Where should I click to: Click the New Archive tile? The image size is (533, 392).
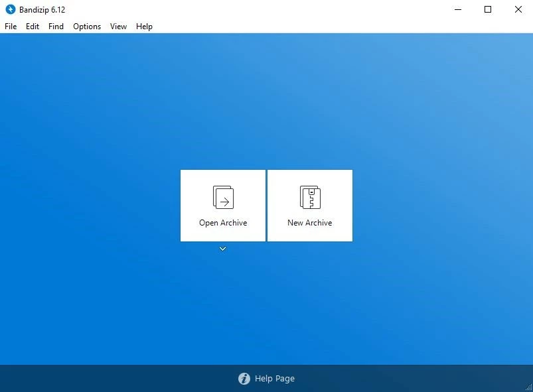click(x=310, y=206)
